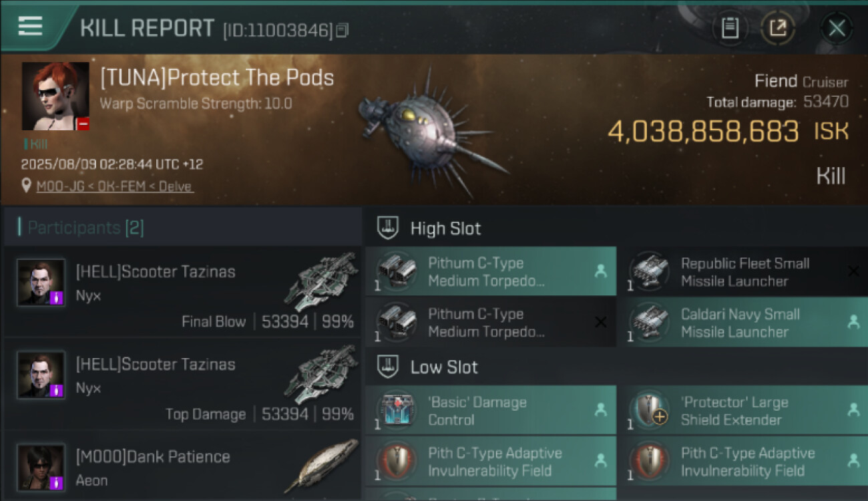
Task: Select Caldari Navy Small Missile Launcher
Action: tap(741, 323)
